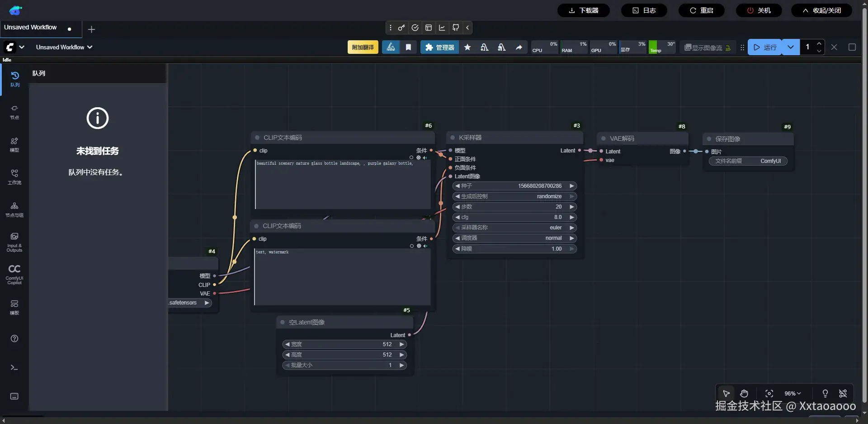Open the 生成后控制 randomize selector
Screen dimensions: 868x424
tap(514, 196)
